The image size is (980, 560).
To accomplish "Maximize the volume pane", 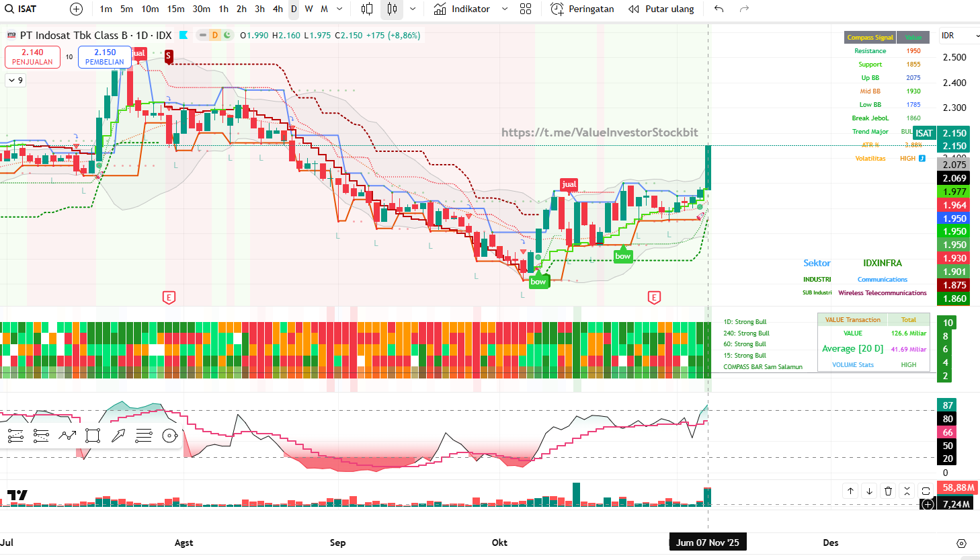I will [926, 491].
